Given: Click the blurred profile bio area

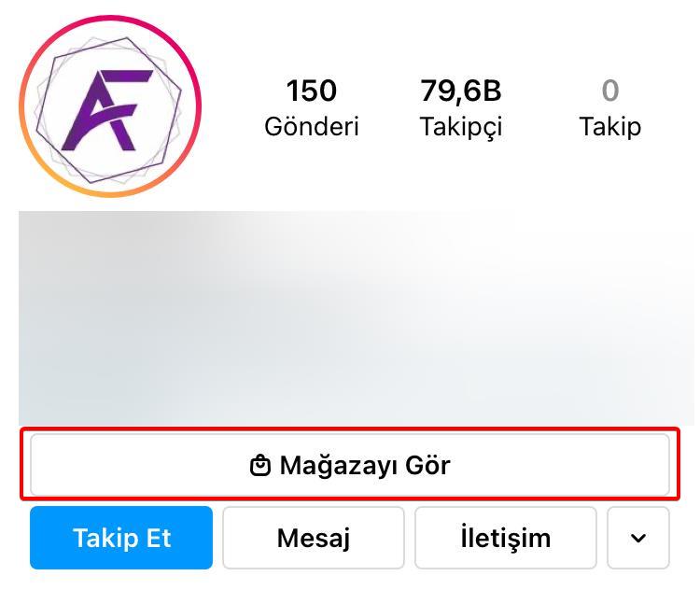Looking at the screenshot, I should [x=357, y=318].
